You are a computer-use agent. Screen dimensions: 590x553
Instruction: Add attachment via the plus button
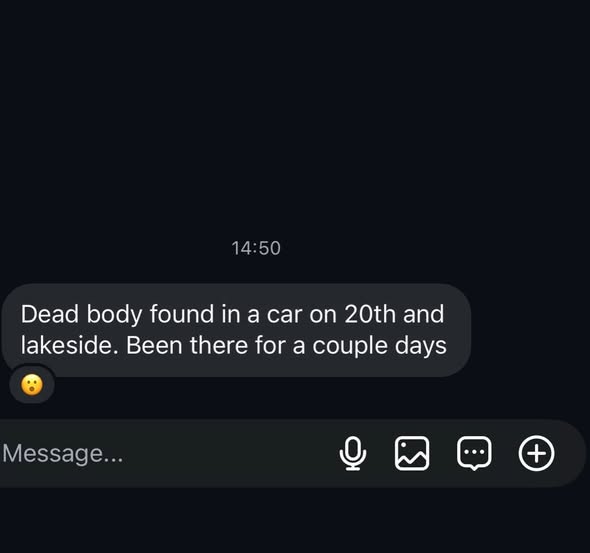click(x=536, y=453)
